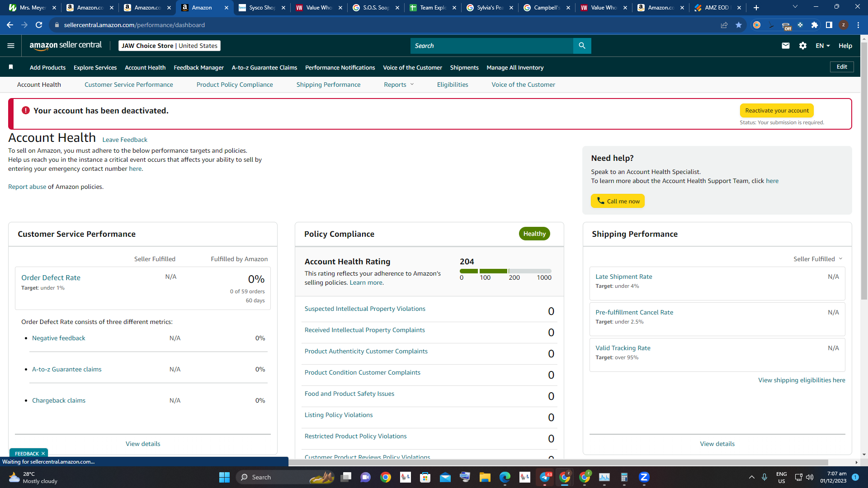The width and height of the screenshot is (868, 488).
Task: Follow the Report abuse link
Action: pyautogui.click(x=27, y=187)
